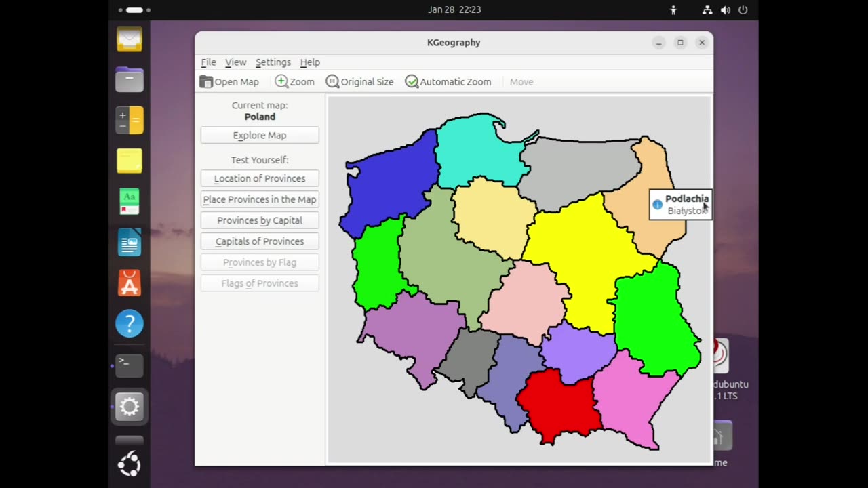Click the workspace indicator in top bar
868x488 pixels.
point(134,10)
